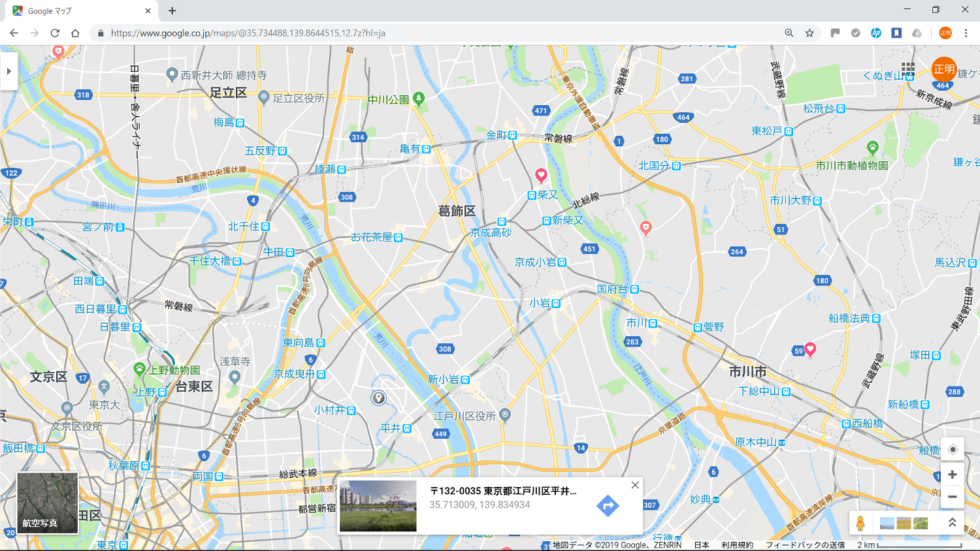Open the Google apps grid
The image size is (980, 551).
(908, 69)
